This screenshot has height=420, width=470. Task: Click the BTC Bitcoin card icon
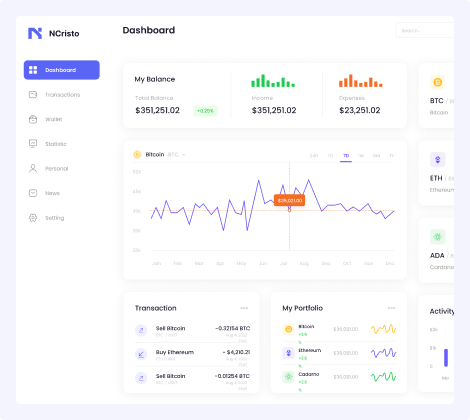(438, 82)
